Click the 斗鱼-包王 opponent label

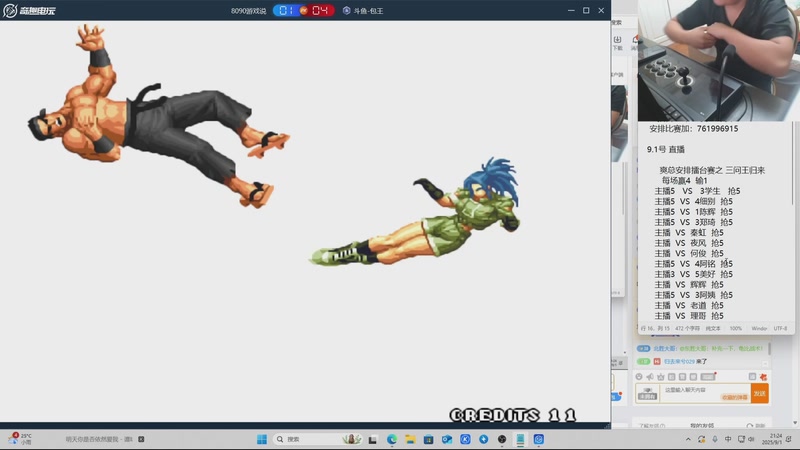coord(363,11)
